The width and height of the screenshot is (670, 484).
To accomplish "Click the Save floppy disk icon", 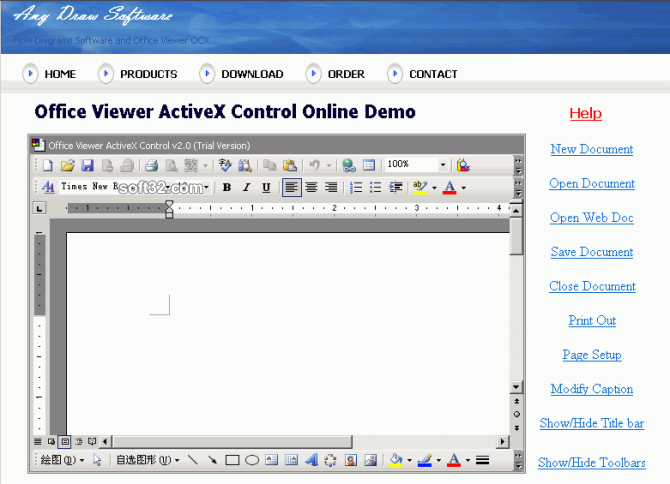I will (88, 165).
